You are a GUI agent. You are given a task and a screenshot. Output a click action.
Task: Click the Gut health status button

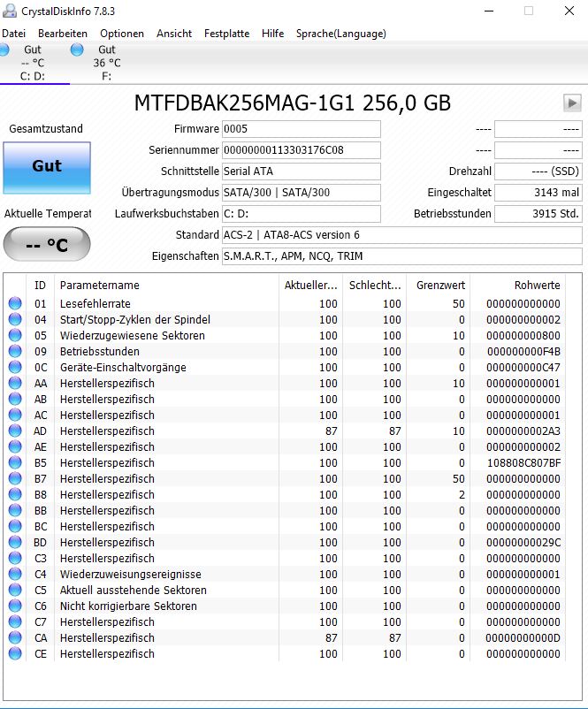47,168
